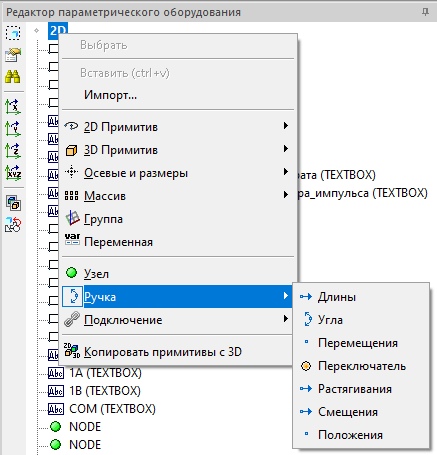The height and width of the screenshot is (455, 437).
Task: Collapse the 2D root tree node
Action: (37, 31)
